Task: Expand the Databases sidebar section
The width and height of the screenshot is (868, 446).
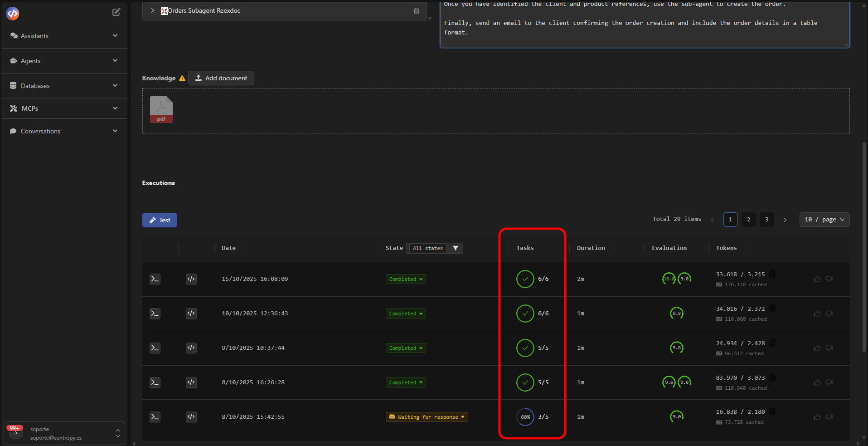Action: coord(64,86)
